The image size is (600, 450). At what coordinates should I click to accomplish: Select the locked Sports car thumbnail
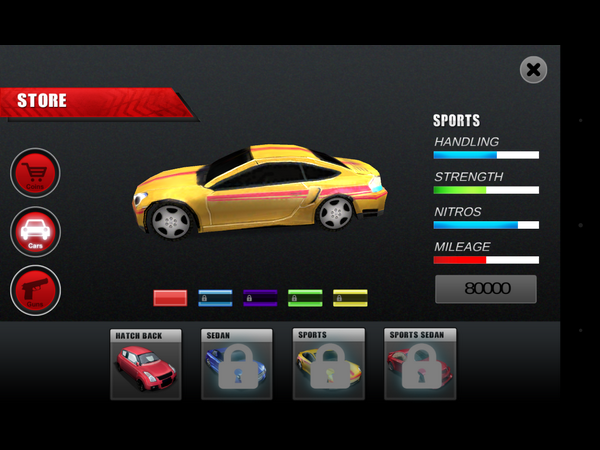pos(328,364)
